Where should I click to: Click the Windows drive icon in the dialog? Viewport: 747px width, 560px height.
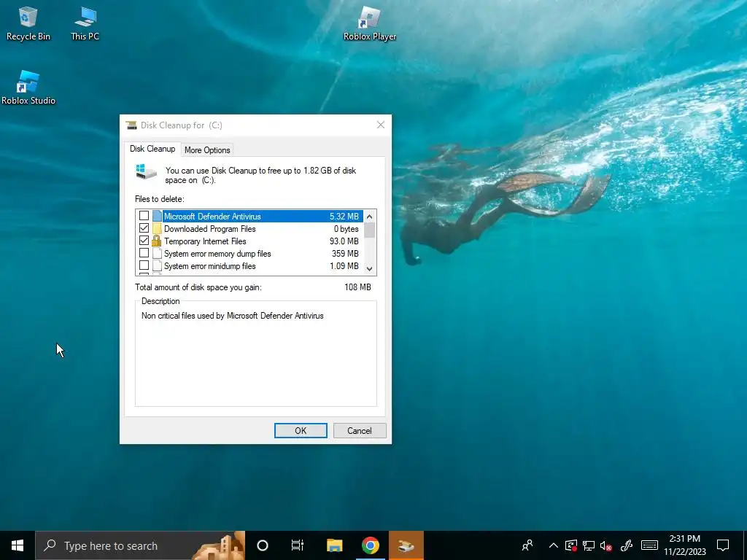coord(146,172)
